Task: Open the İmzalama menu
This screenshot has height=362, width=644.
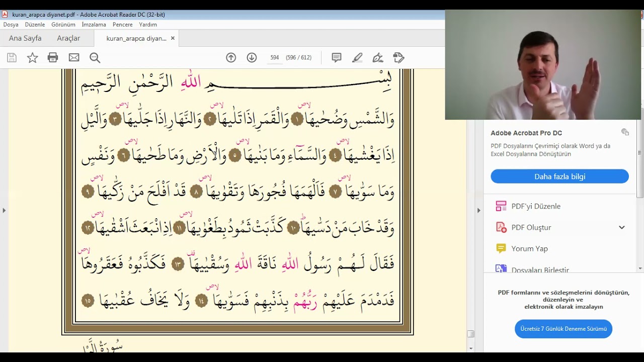Action: coord(94,25)
